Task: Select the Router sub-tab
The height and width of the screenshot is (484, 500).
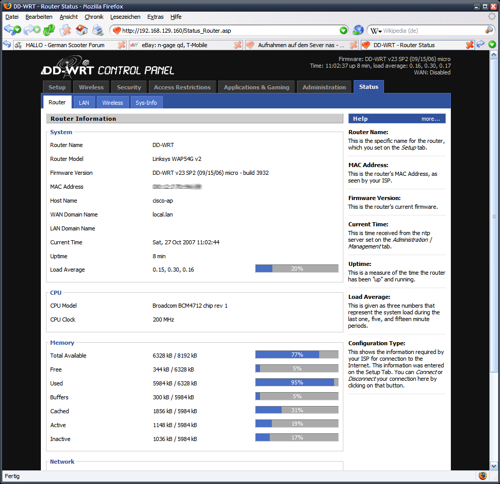Action: [x=57, y=102]
